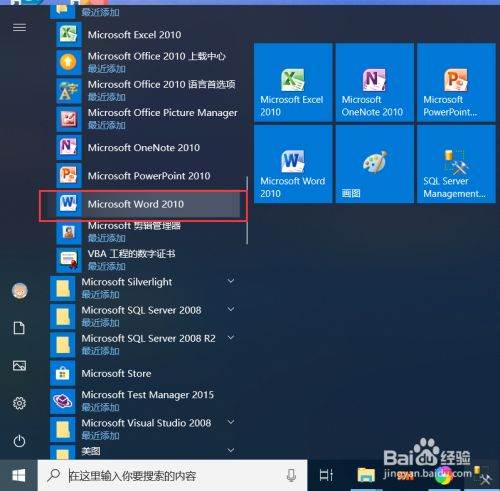The image size is (500, 491).
Task: Click the Office 2010 语言首选项 icon
Action: (69, 91)
